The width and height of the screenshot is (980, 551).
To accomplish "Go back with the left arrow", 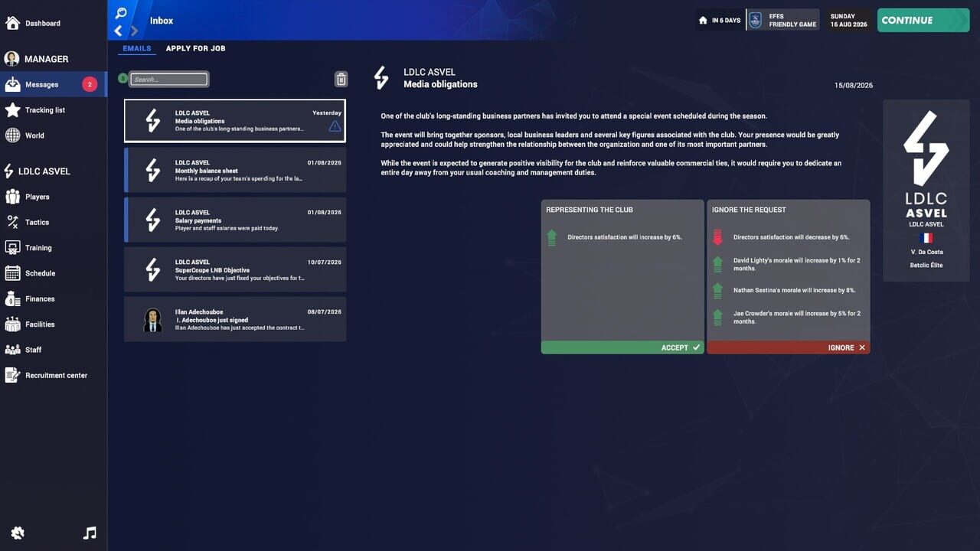I will (118, 31).
